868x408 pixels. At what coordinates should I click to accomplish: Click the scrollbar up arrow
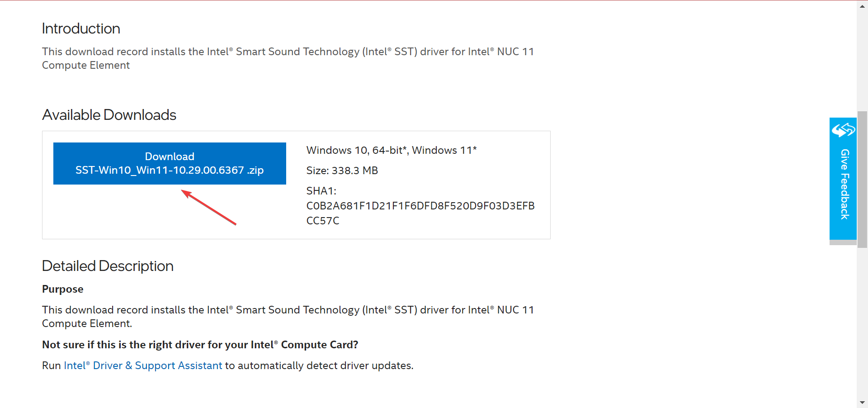click(x=862, y=6)
